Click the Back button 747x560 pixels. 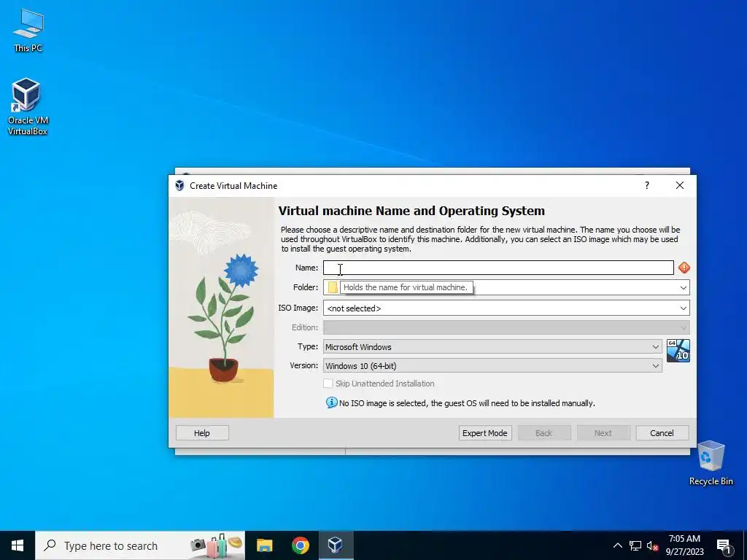(x=543, y=433)
